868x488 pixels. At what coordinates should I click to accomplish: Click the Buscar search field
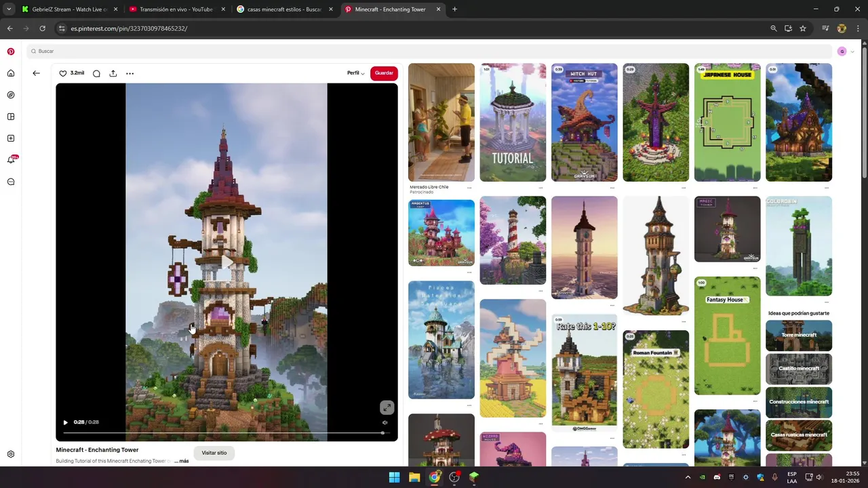429,52
